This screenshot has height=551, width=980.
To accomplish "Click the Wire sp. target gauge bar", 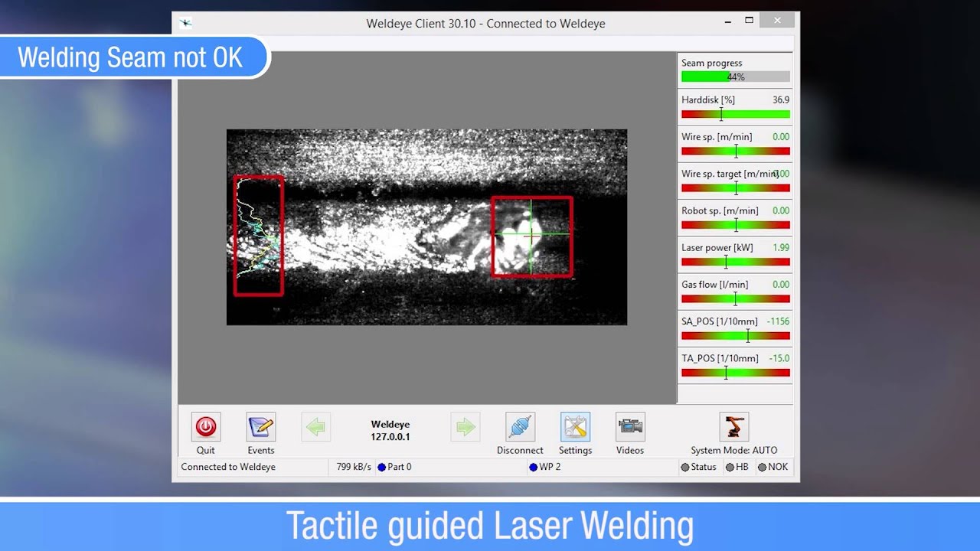I will click(x=736, y=187).
